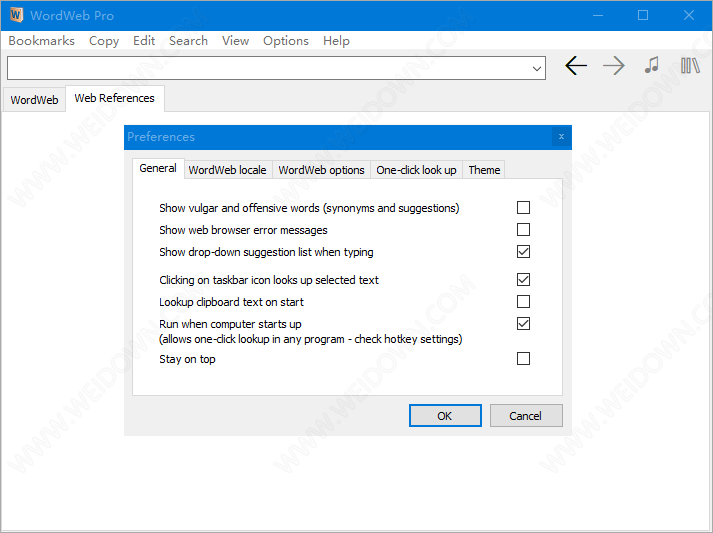This screenshot has height=533, width=713.
Task: Uncheck run when computer starts up
Action: point(523,324)
